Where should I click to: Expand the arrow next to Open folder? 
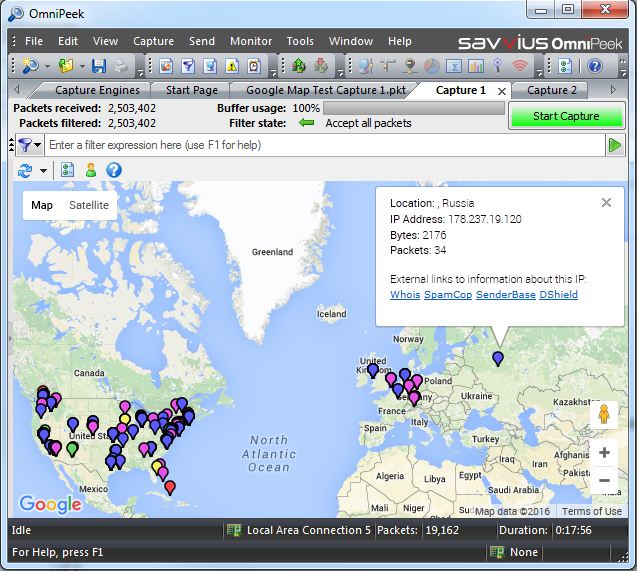tap(82, 66)
